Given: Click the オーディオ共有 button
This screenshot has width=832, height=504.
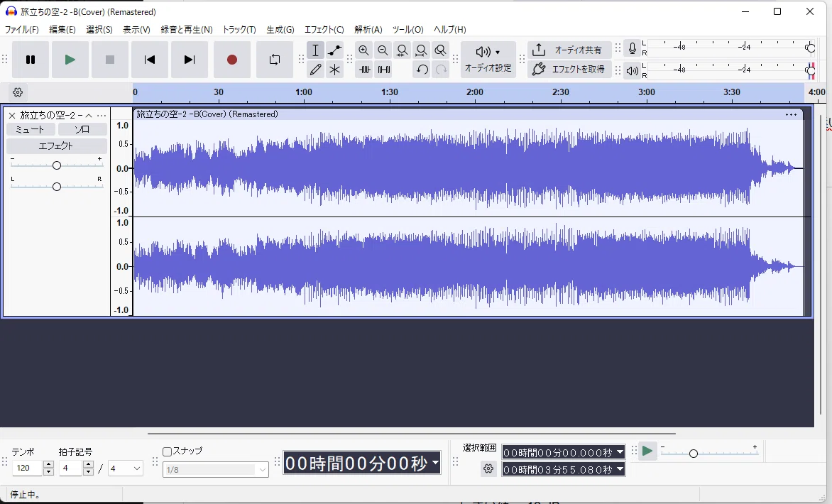Looking at the screenshot, I should click(x=569, y=50).
